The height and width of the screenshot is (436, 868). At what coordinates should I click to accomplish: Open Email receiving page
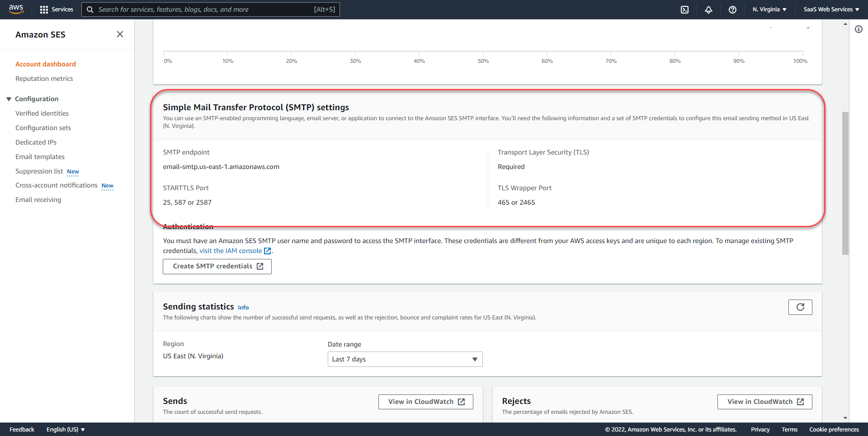point(38,200)
